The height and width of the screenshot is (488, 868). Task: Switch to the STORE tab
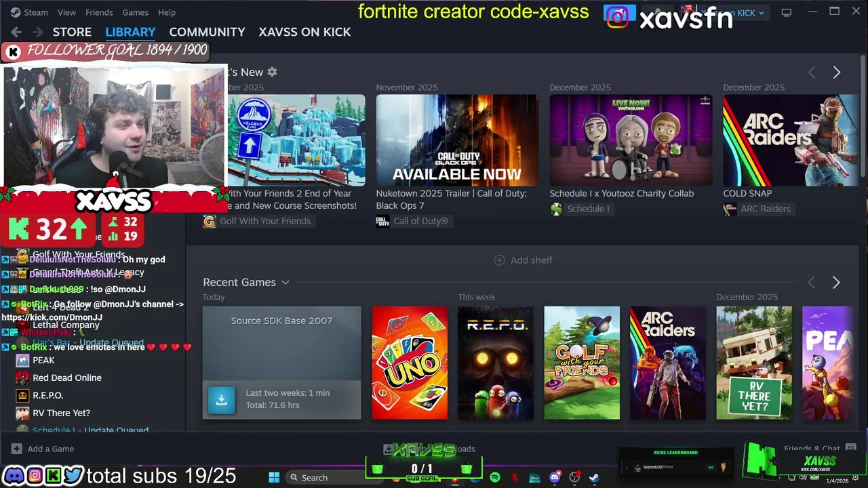tap(72, 32)
